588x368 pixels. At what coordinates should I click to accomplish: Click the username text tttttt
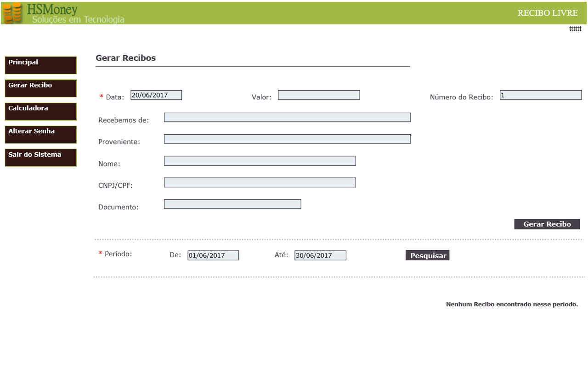pos(575,29)
